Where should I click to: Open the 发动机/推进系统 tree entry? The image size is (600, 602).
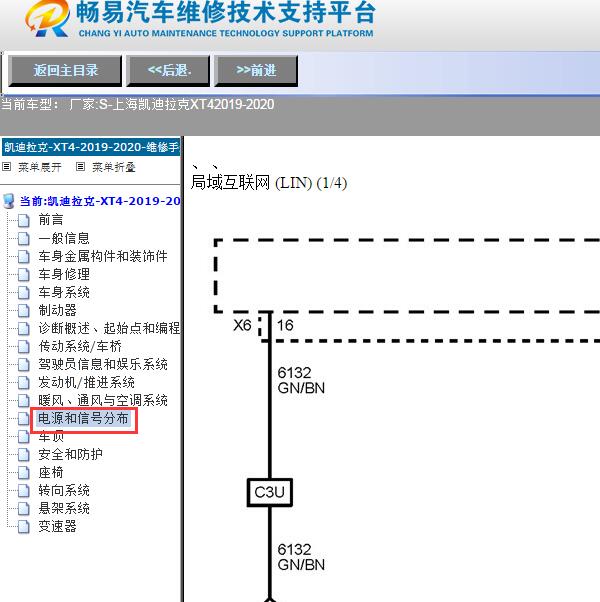pos(86,382)
